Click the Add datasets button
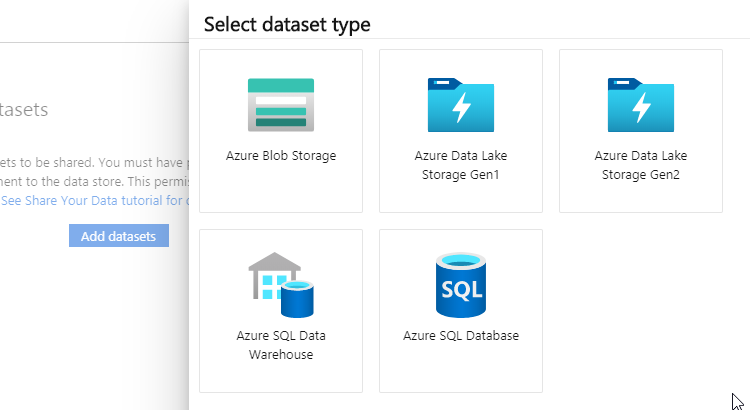 tap(119, 236)
